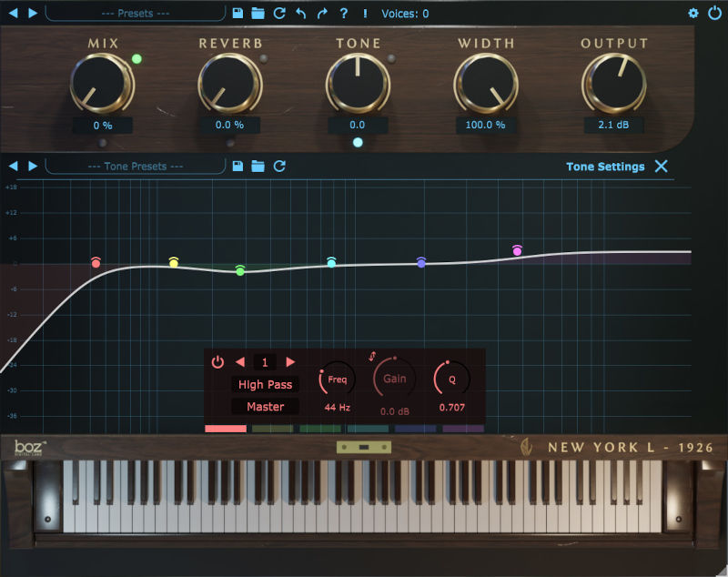This screenshot has width=728, height=577.
Task: Open the Tone Presets dropdown
Action: (x=135, y=167)
